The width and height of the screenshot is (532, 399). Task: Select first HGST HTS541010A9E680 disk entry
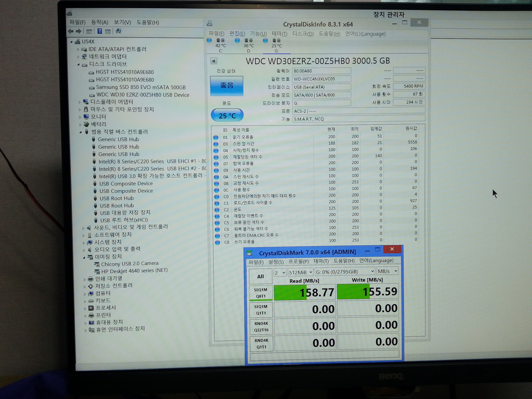tap(125, 72)
